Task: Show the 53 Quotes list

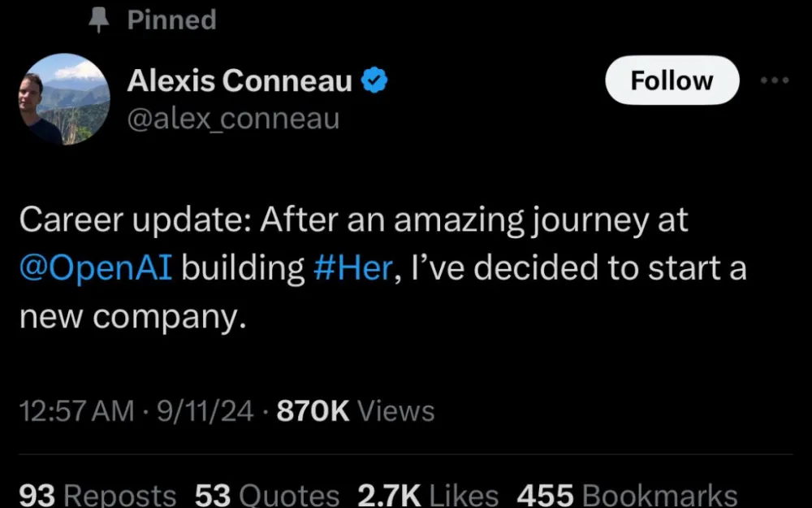Action: pyautogui.click(x=267, y=495)
